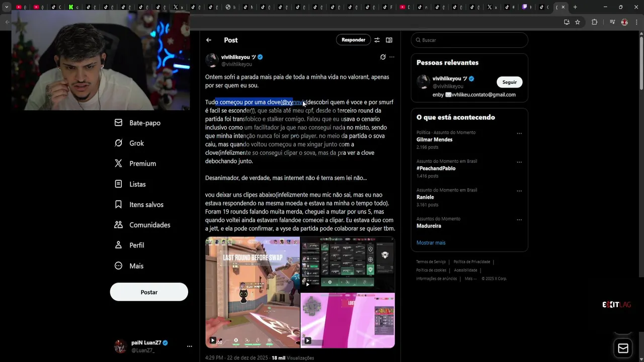Open options for Gilmar Mendes trend
The width and height of the screenshot is (644, 362).
pos(519,134)
